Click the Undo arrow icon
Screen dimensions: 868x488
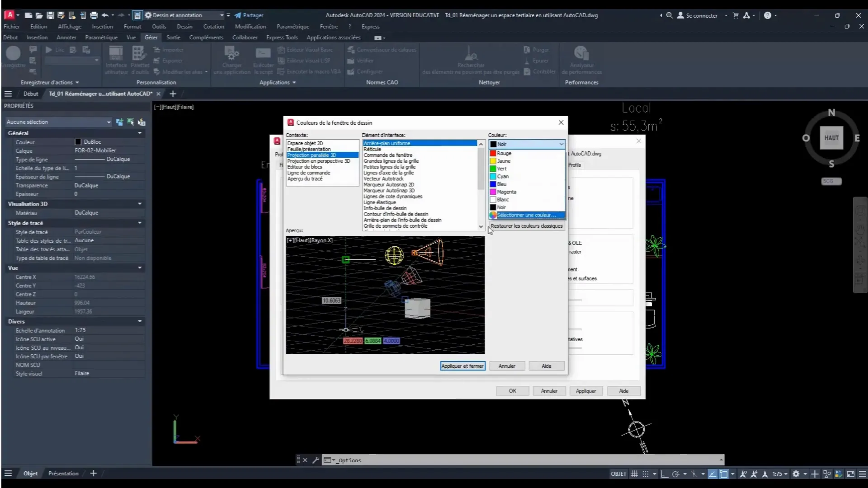tap(105, 15)
